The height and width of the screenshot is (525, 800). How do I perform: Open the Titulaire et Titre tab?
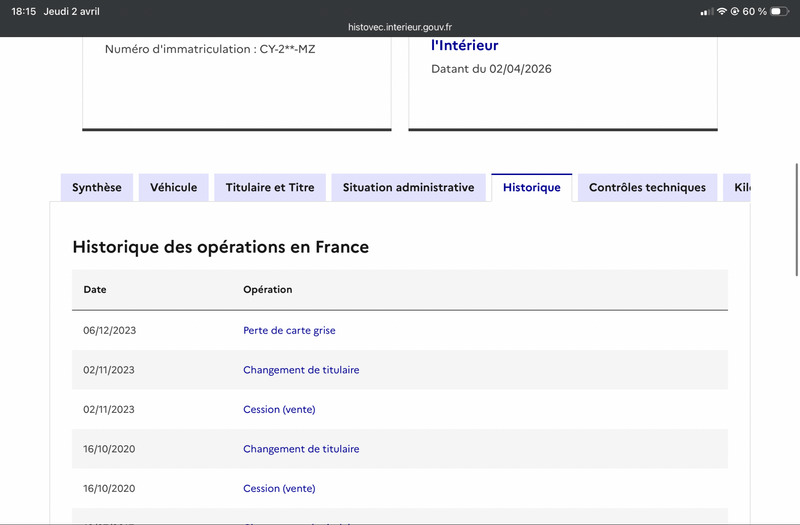[x=270, y=188]
